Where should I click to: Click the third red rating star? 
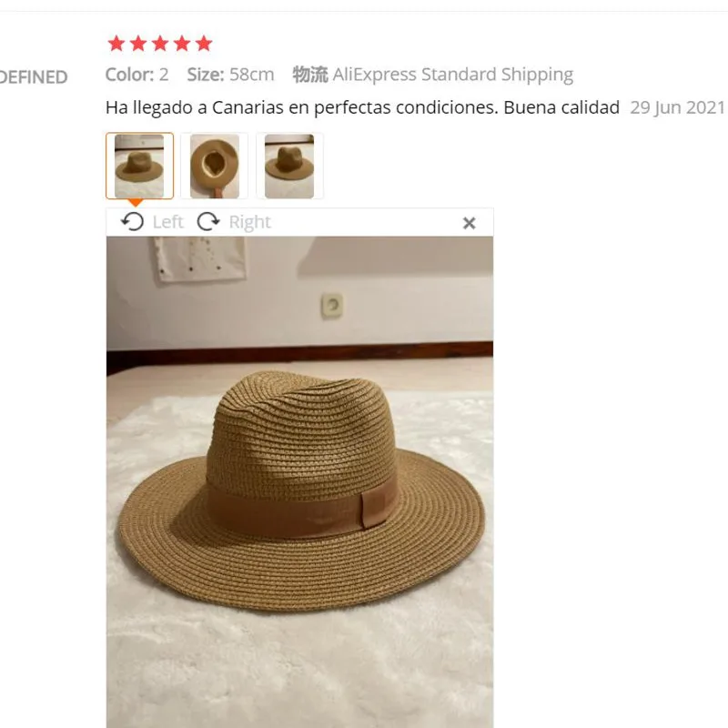[x=160, y=44]
